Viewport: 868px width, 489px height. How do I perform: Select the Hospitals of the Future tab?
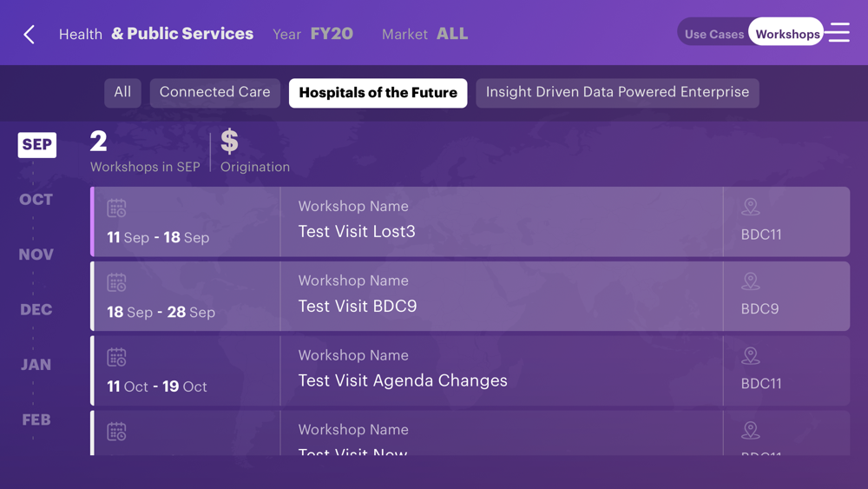378,93
